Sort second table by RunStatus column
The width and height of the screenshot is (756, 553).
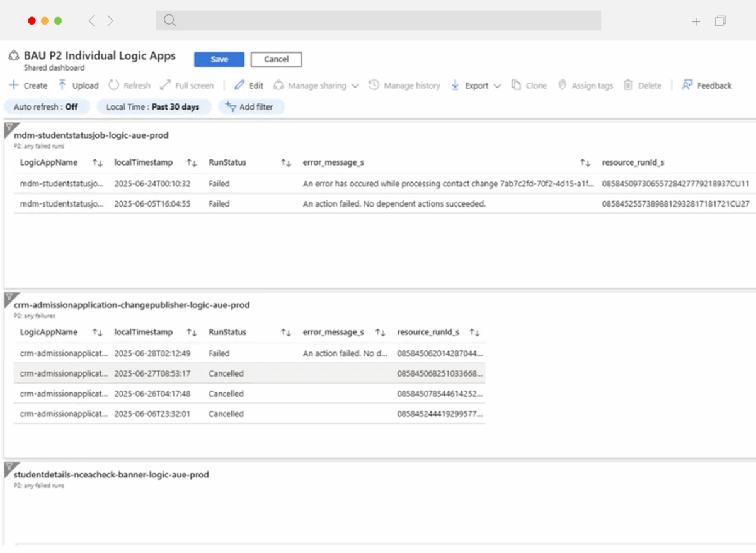point(286,332)
